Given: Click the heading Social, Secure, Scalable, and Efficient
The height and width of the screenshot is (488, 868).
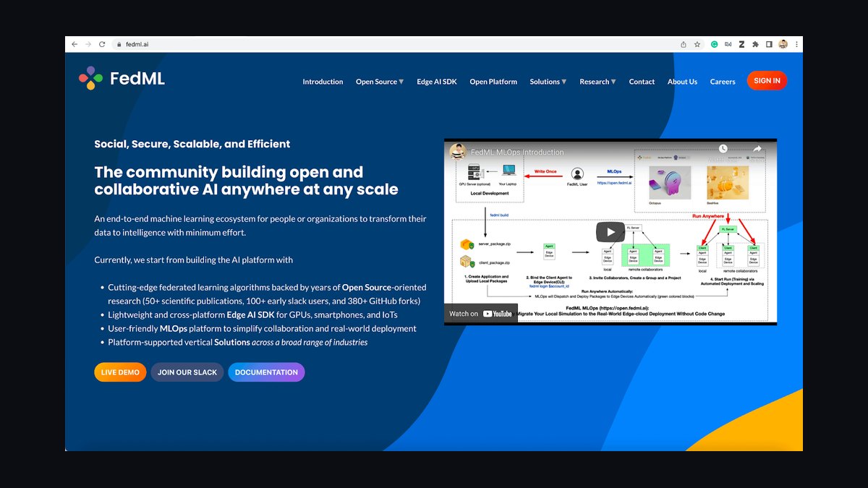Looking at the screenshot, I should [192, 144].
